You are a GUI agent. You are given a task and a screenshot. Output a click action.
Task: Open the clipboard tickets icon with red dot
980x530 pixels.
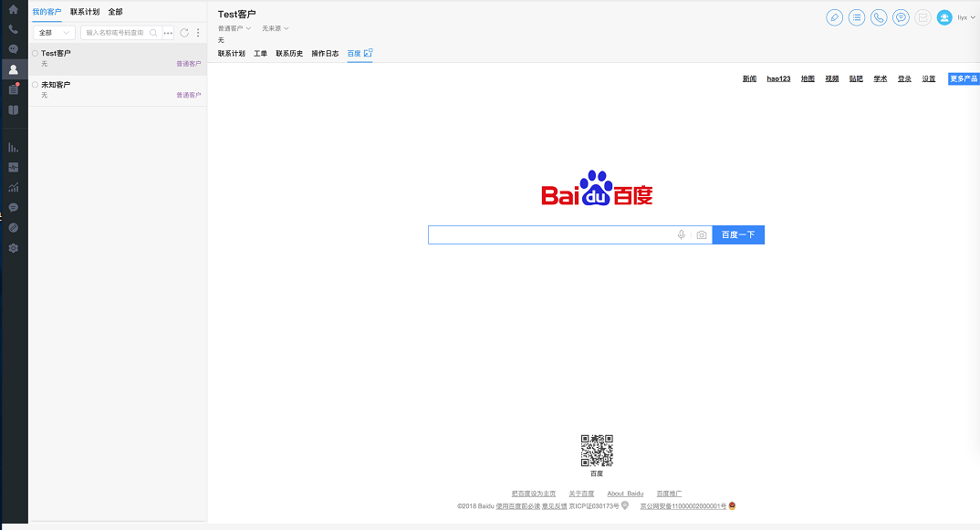coord(13,89)
